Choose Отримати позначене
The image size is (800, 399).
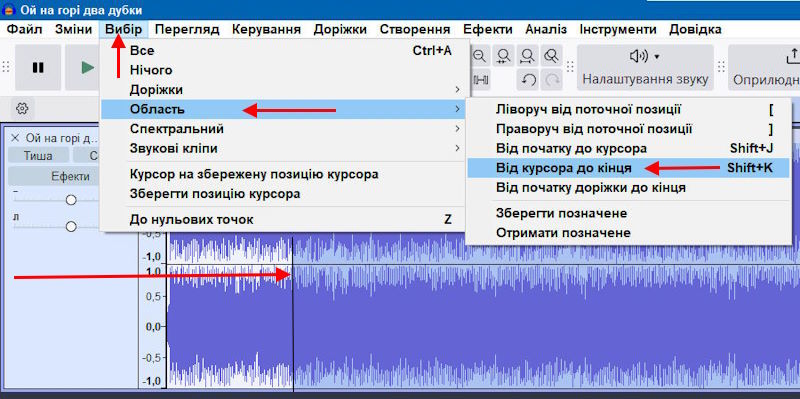(x=629, y=233)
